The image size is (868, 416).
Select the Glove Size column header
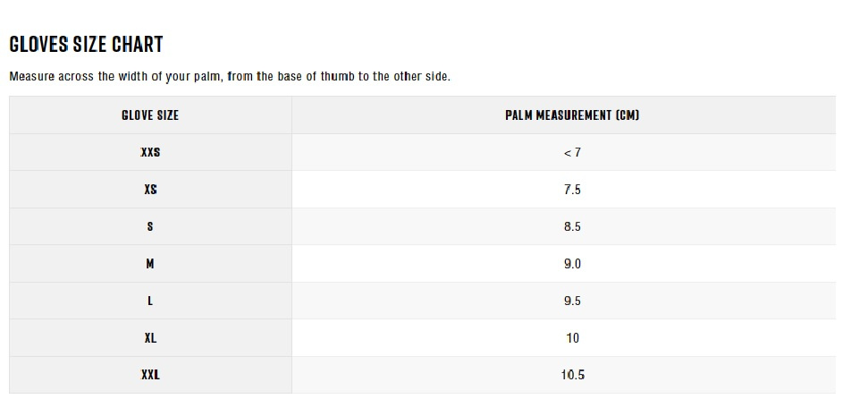[150, 115]
